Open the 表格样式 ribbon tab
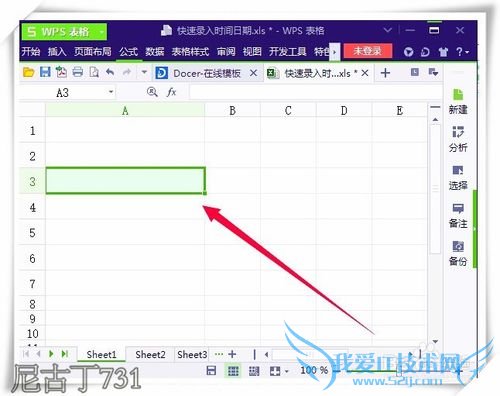 pyautogui.click(x=190, y=51)
